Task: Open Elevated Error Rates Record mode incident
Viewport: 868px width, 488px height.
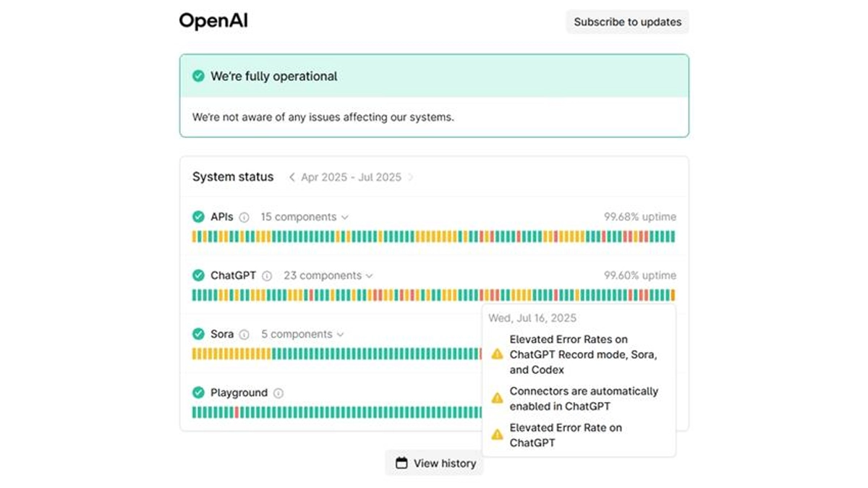Action: coord(582,354)
